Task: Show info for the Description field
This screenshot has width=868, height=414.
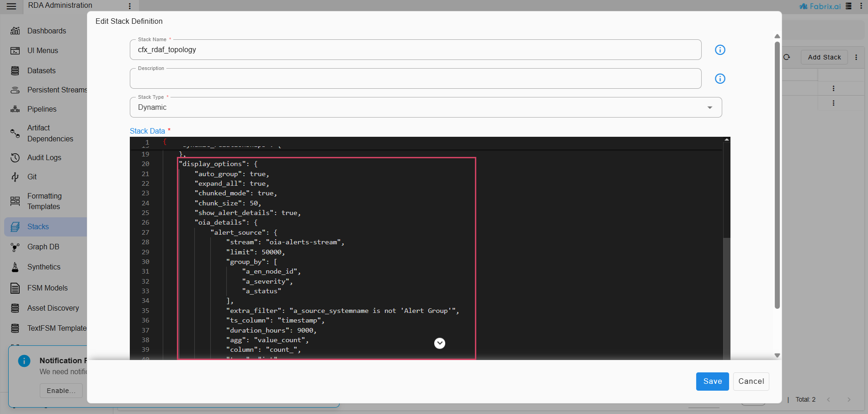Action: [720, 79]
